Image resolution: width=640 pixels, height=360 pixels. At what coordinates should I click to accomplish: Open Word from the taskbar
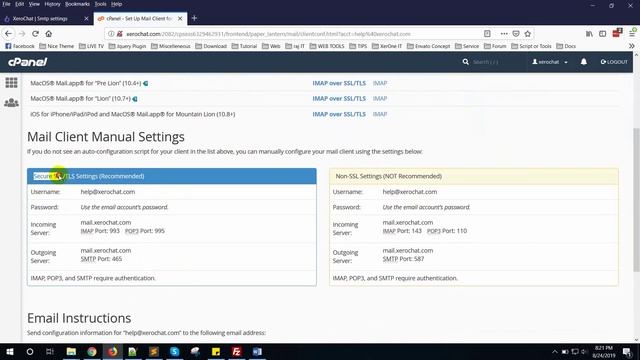[257, 351]
